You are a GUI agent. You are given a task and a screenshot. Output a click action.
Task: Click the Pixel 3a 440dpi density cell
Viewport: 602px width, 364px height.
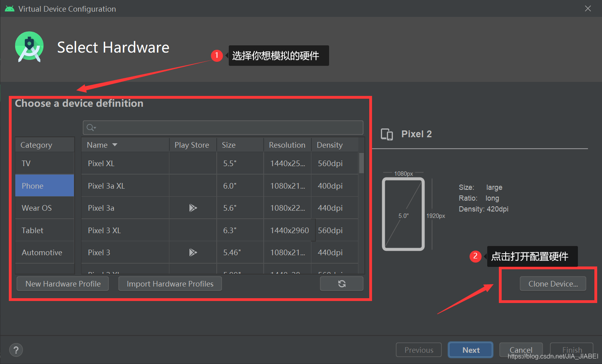click(335, 208)
